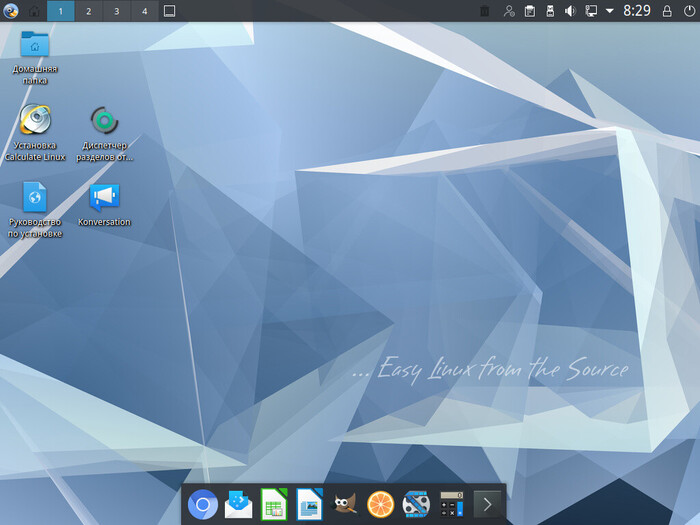This screenshot has width=700, height=525.
Task: Open the Chromium browser from the dock
Action: [203, 504]
